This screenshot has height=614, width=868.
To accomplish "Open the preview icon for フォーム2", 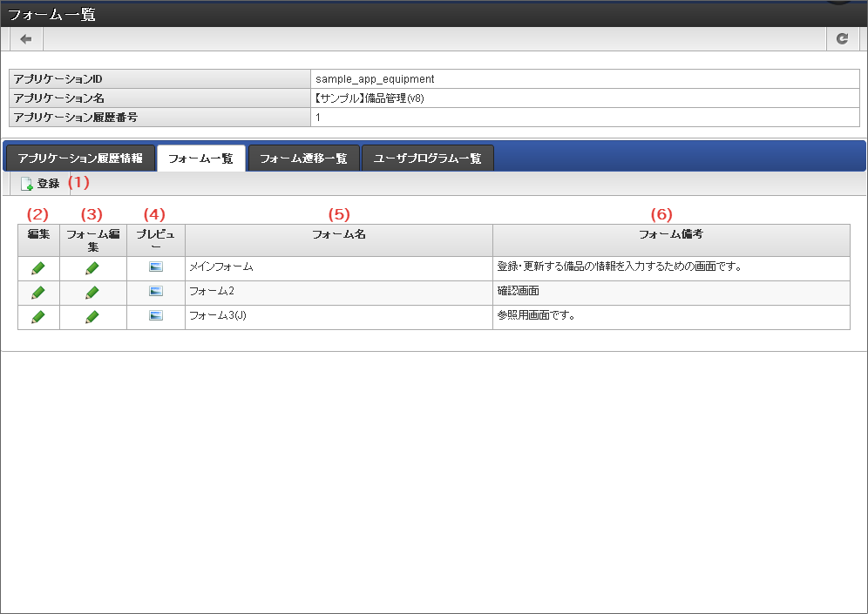I will pos(155,292).
